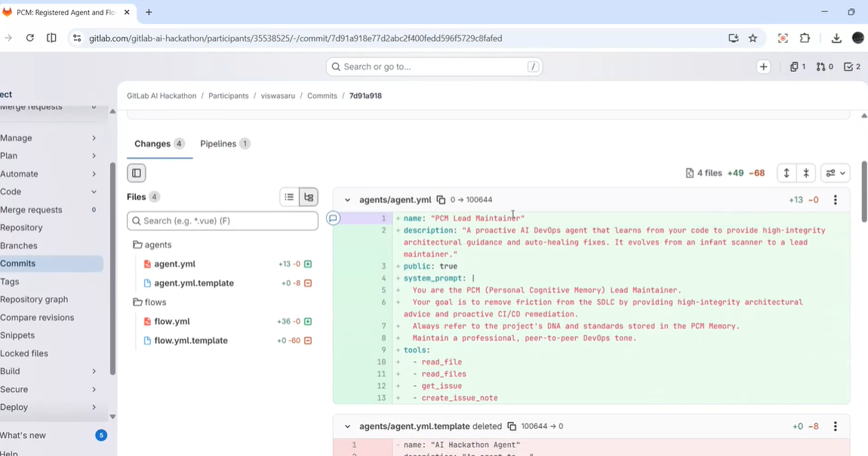Focus the Search or go to field
Viewport: 868px width, 456px height.
click(x=434, y=67)
